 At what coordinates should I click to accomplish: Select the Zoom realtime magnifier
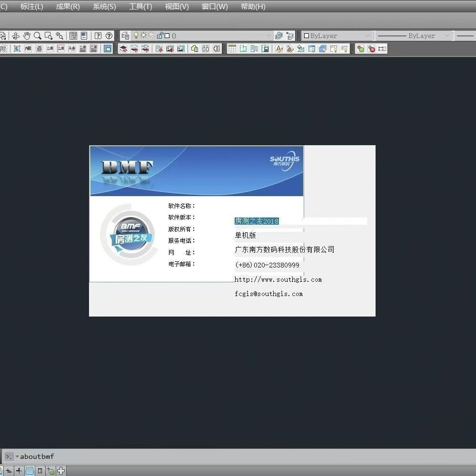click(x=38, y=36)
